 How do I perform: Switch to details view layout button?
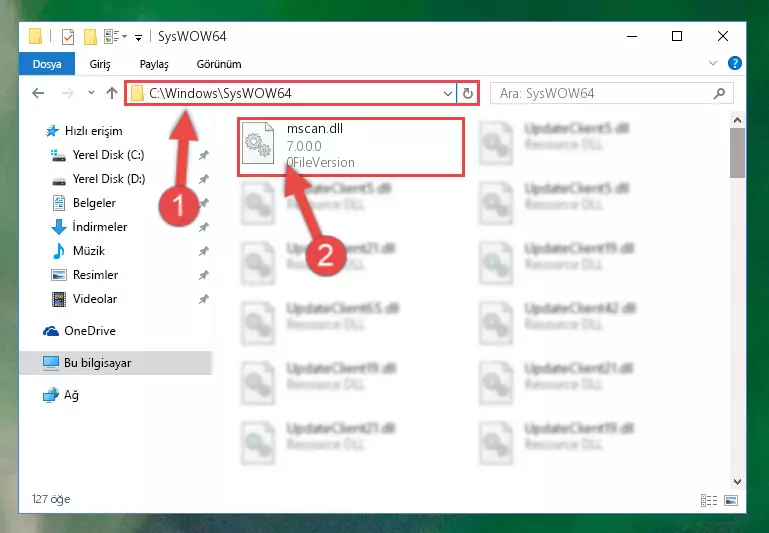(x=709, y=501)
